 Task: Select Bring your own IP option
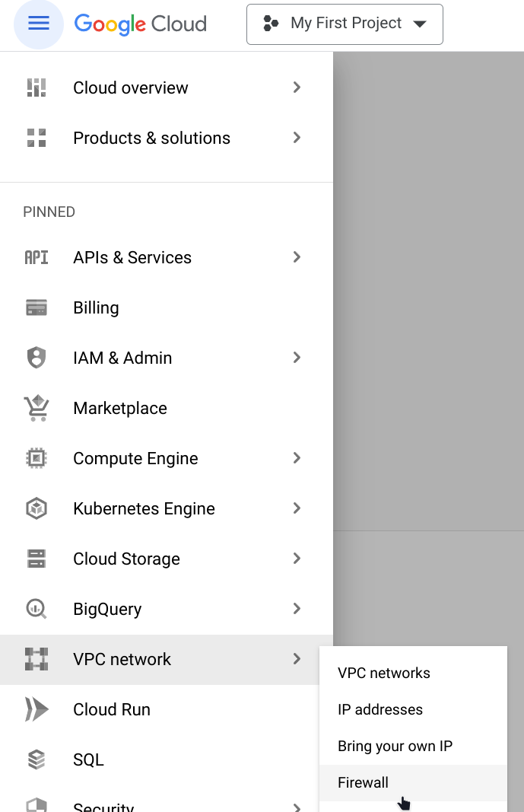tap(395, 746)
